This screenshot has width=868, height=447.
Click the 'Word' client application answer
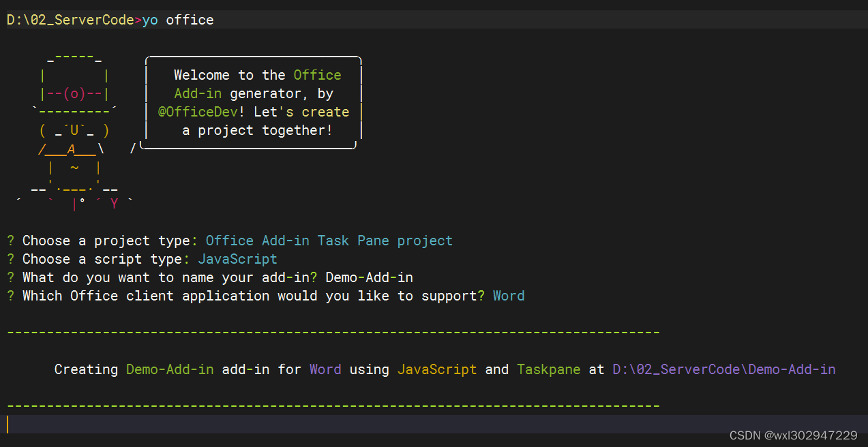pyautogui.click(x=509, y=296)
